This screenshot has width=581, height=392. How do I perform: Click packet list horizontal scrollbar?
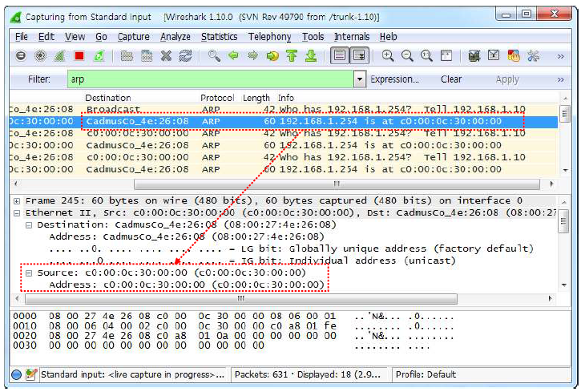coord(337,184)
